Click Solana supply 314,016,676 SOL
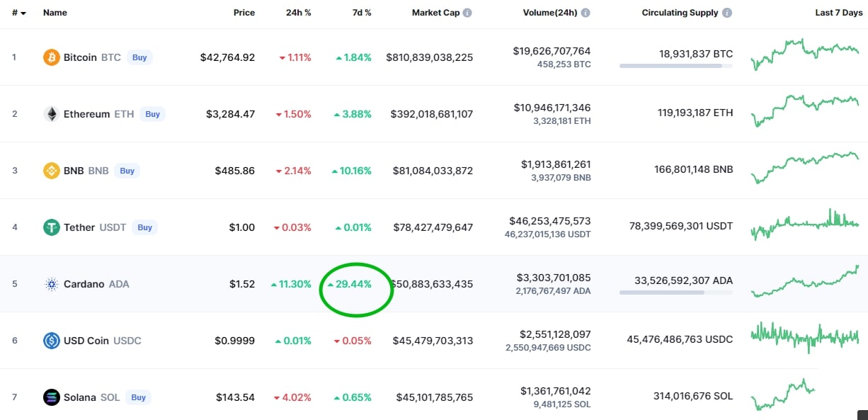Image resolution: width=868 pixels, height=420 pixels. coord(694,396)
